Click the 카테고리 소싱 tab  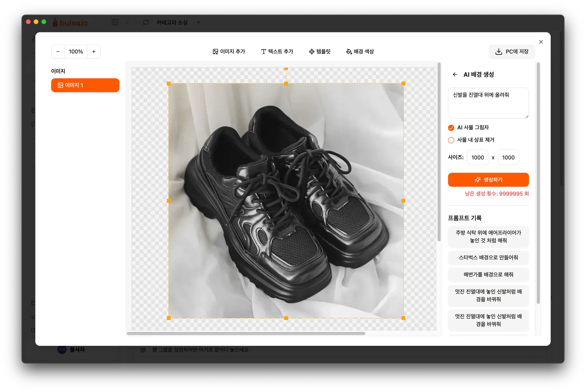[x=172, y=22]
